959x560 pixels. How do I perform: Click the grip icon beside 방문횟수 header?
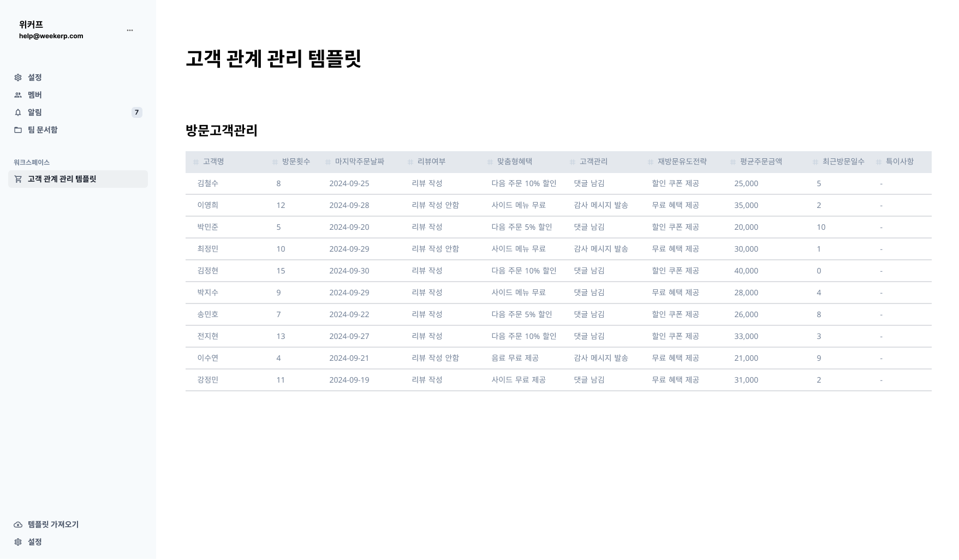coord(275,162)
